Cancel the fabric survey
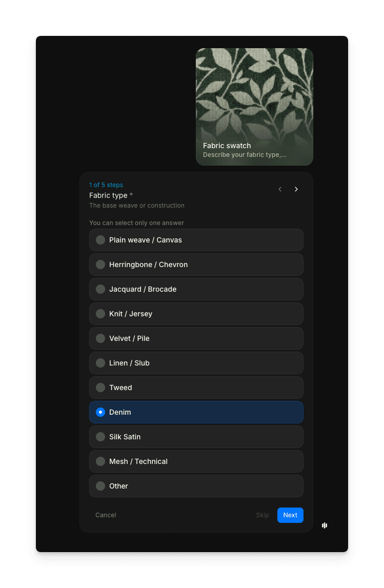Image resolution: width=384 pixels, height=588 pixels. click(106, 515)
